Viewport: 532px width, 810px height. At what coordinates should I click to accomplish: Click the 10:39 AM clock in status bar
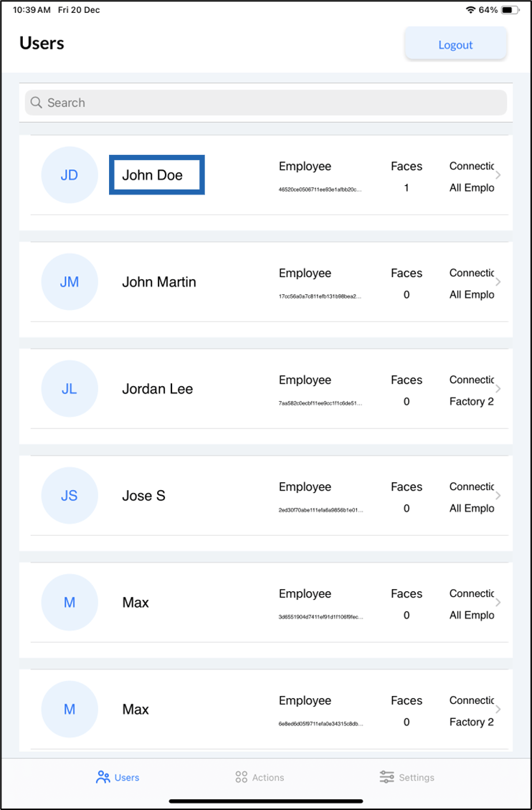click(31, 10)
